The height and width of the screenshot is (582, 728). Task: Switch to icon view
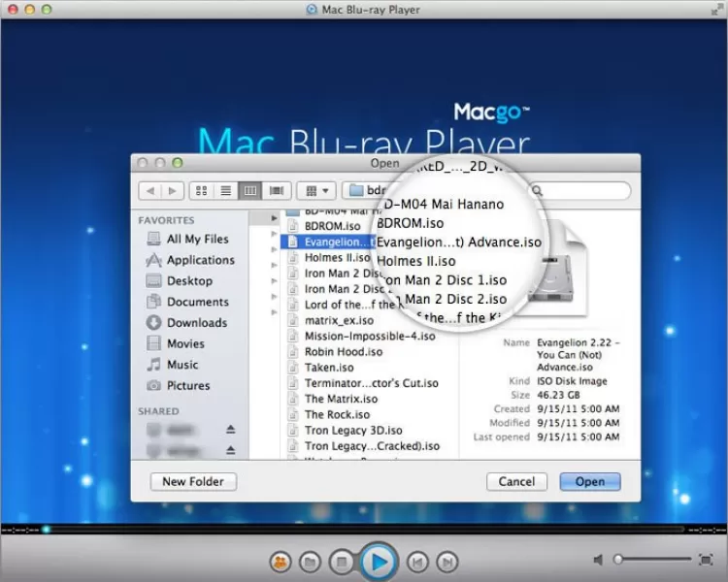202,191
